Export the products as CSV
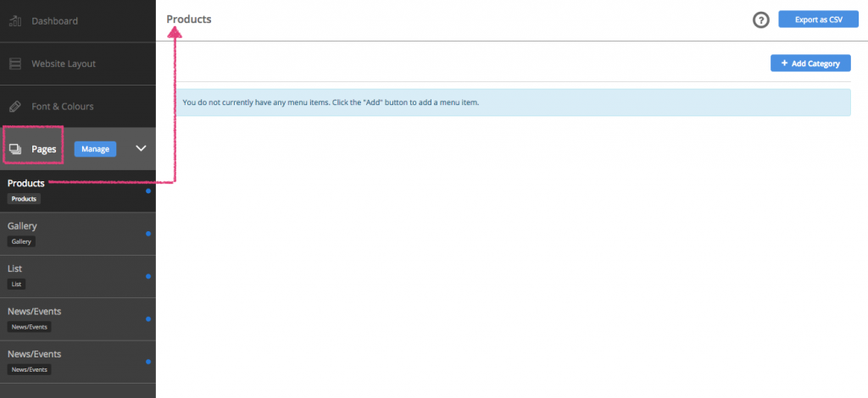This screenshot has height=398, width=868. pyautogui.click(x=817, y=19)
